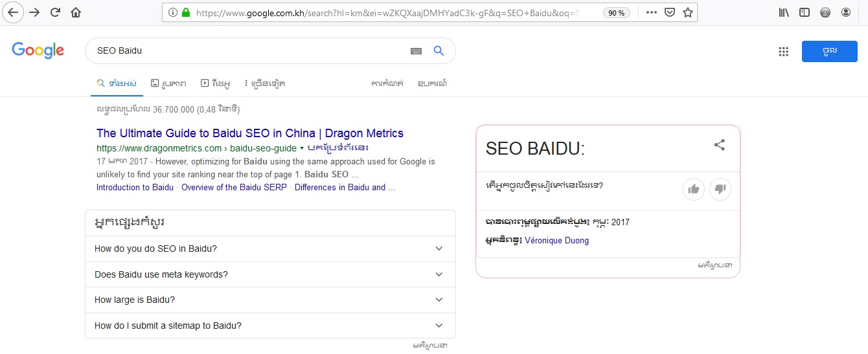Screen dimensions: 868x354
Task: Select the All results tab
Action: coord(117,83)
